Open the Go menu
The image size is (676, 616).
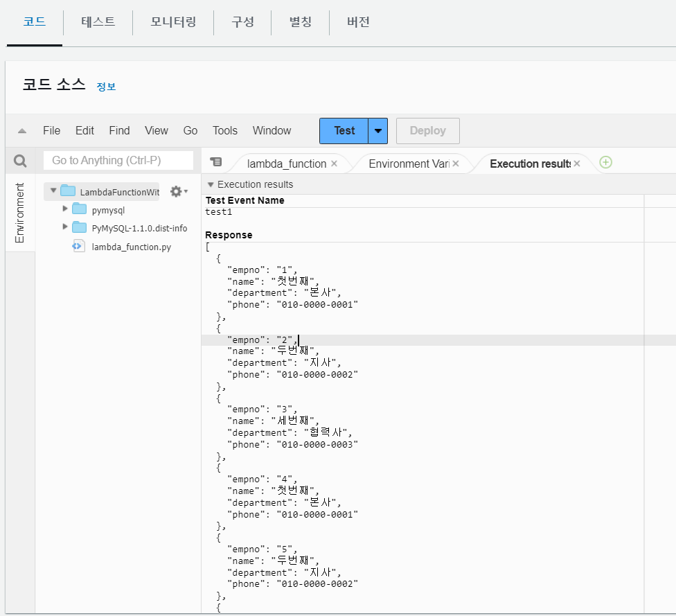pos(190,131)
